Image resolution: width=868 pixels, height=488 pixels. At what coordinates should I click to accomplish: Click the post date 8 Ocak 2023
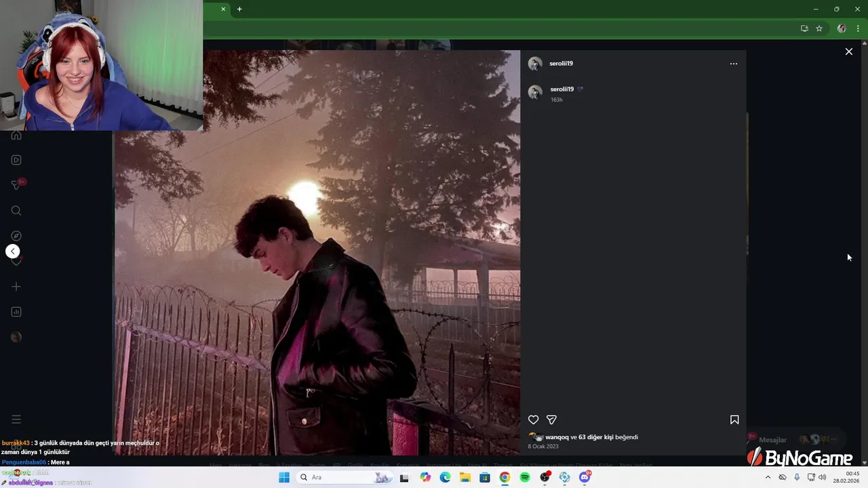543,447
